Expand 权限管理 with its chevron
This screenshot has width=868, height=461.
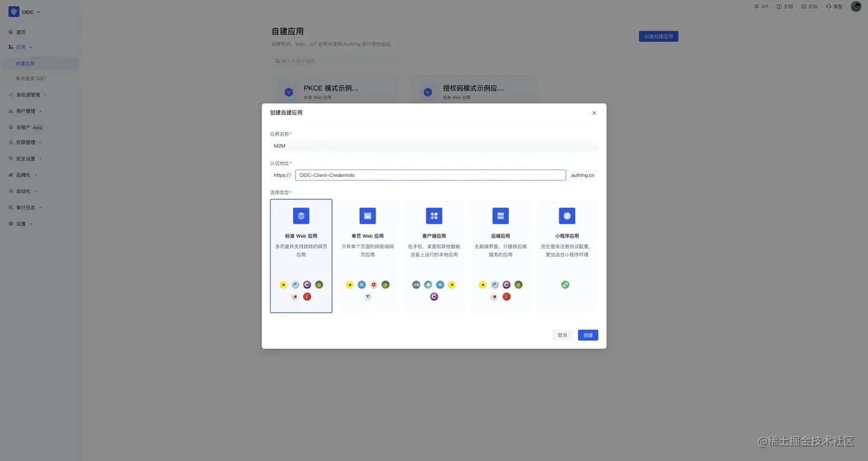[40, 142]
